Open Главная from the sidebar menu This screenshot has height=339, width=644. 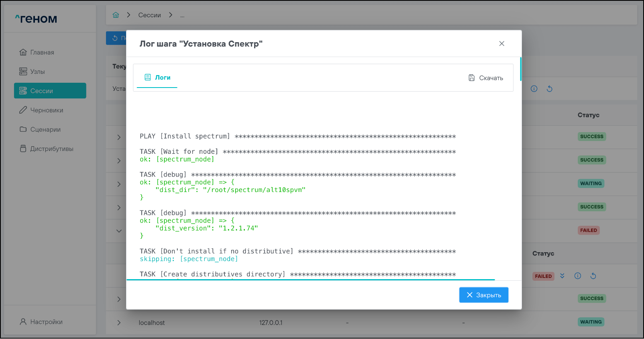click(42, 52)
